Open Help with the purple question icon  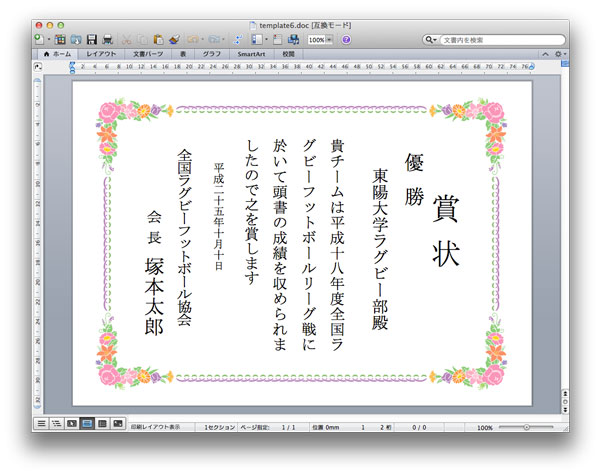point(346,39)
